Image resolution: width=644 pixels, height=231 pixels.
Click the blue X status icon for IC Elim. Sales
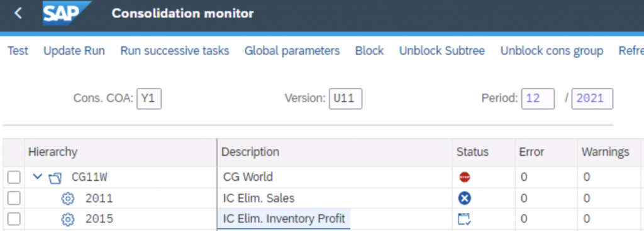tap(465, 198)
